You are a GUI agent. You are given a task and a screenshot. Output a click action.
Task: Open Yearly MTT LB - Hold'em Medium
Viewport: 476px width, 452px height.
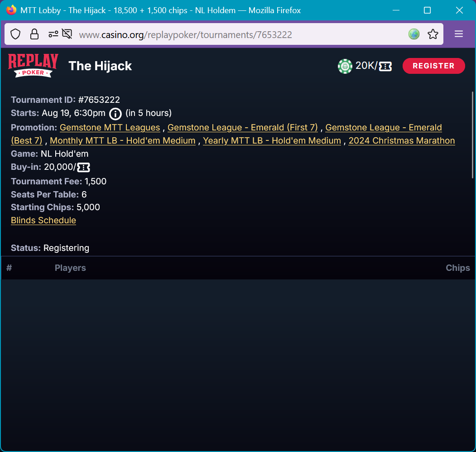point(272,140)
